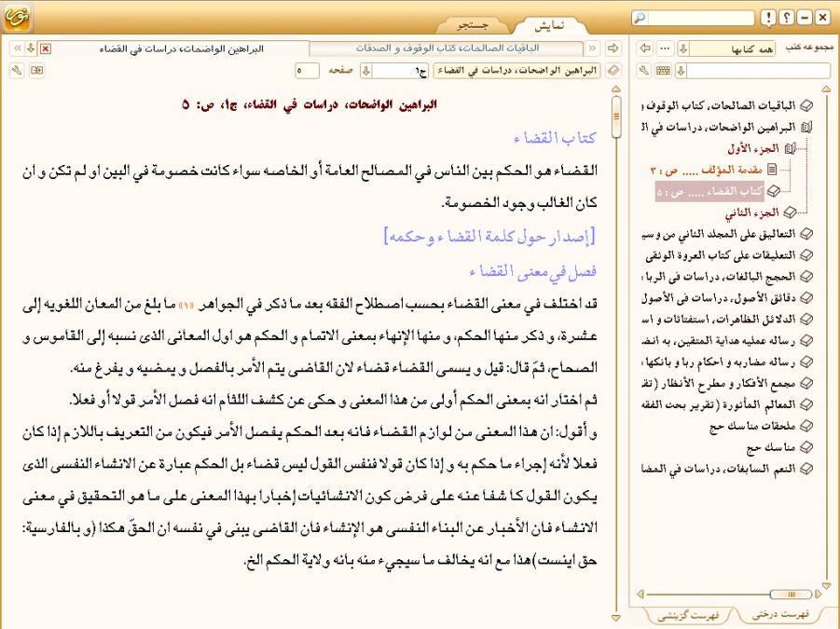Screen dimensions: 840x629
Task: Open help with the question mark icon
Action: coord(786,18)
